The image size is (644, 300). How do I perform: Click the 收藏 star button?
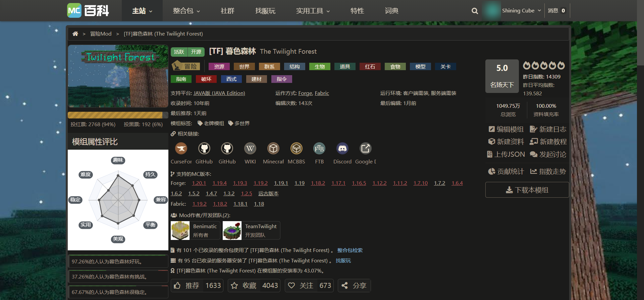(x=254, y=286)
